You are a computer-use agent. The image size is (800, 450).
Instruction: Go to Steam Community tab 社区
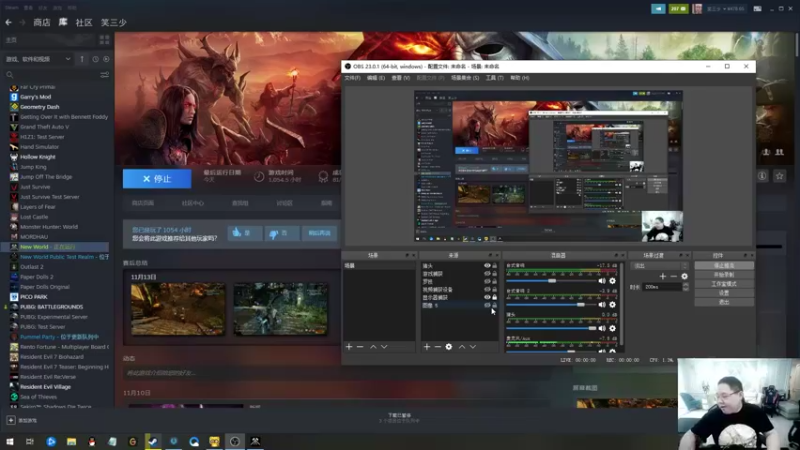84,22
